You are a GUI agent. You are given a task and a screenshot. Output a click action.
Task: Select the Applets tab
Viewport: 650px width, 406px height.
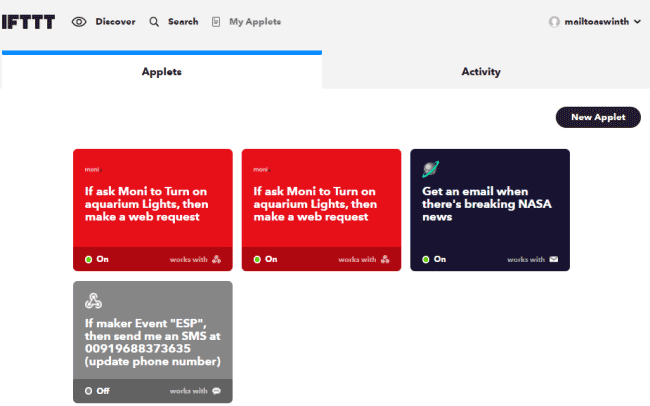coord(162,71)
